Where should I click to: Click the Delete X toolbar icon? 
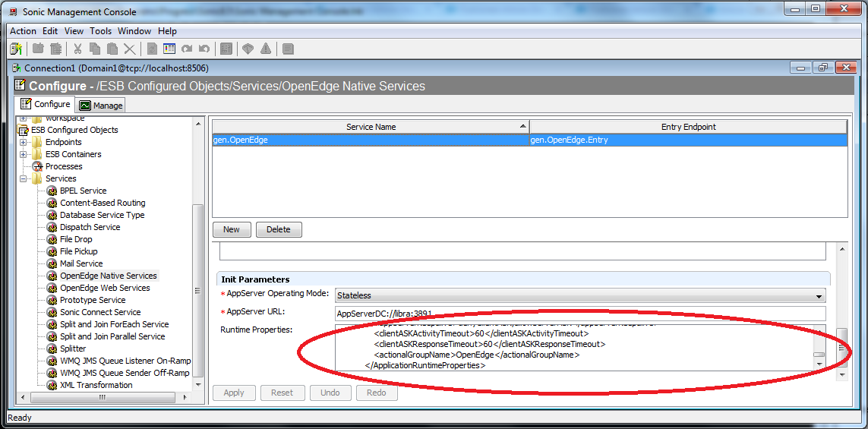click(x=130, y=49)
